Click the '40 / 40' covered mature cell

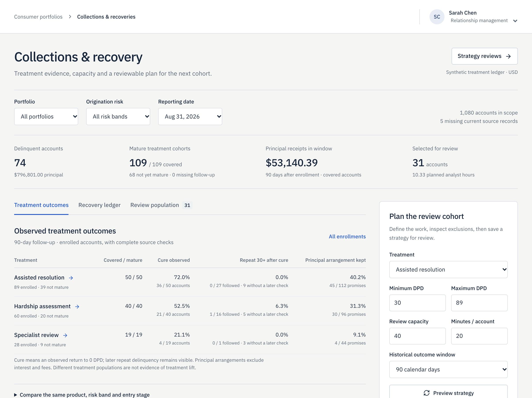[133, 306]
